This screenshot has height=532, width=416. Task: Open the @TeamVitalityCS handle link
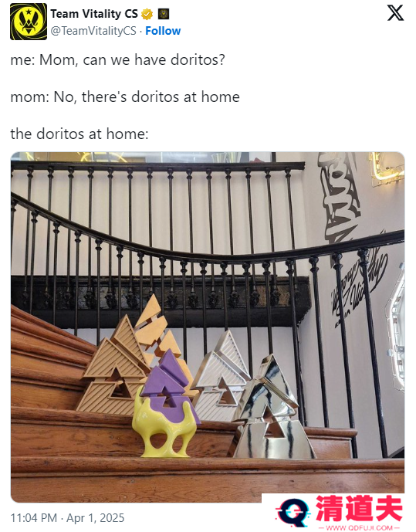[x=93, y=31]
